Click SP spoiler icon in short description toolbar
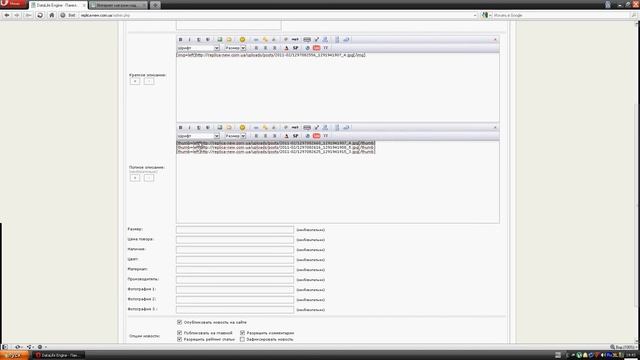The image size is (640, 360). (x=296, y=48)
